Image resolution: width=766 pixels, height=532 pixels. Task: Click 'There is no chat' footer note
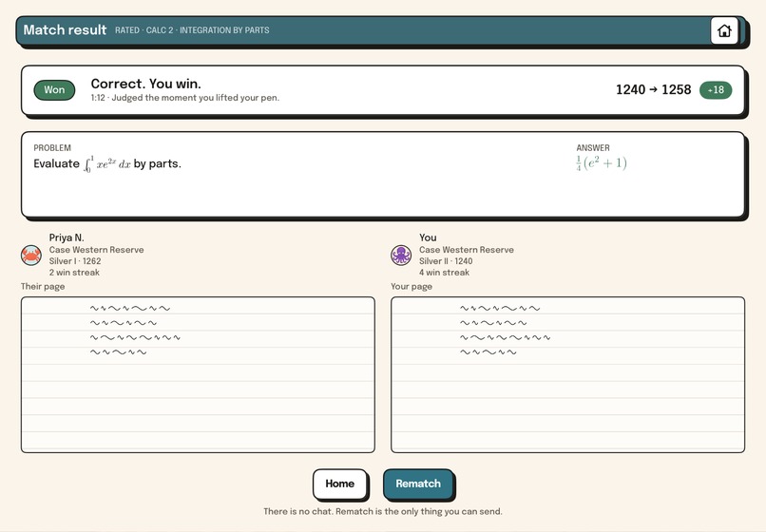(383, 511)
